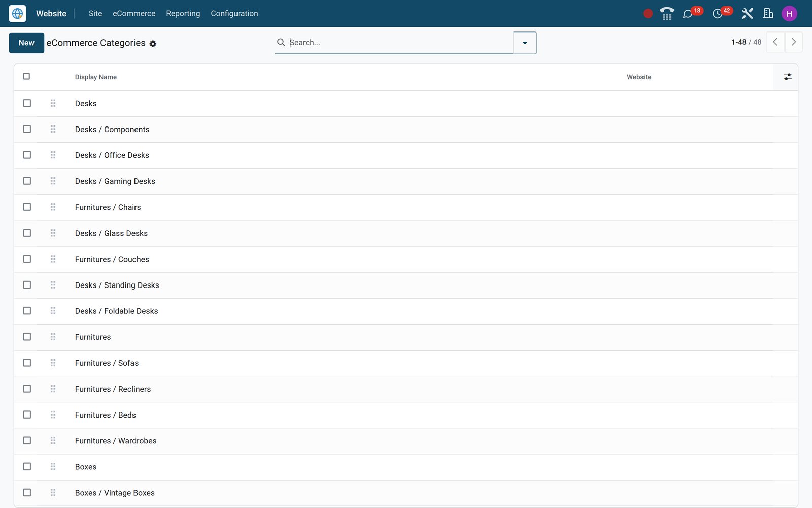This screenshot has width=812, height=508.
Task: Click the red recording indicator icon
Action: 648,14
